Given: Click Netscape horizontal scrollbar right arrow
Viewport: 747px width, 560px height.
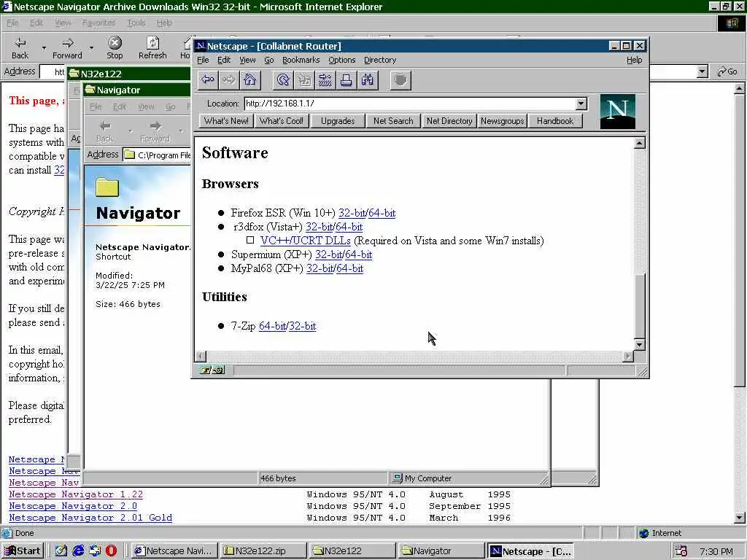Looking at the screenshot, I should tap(628, 356).
